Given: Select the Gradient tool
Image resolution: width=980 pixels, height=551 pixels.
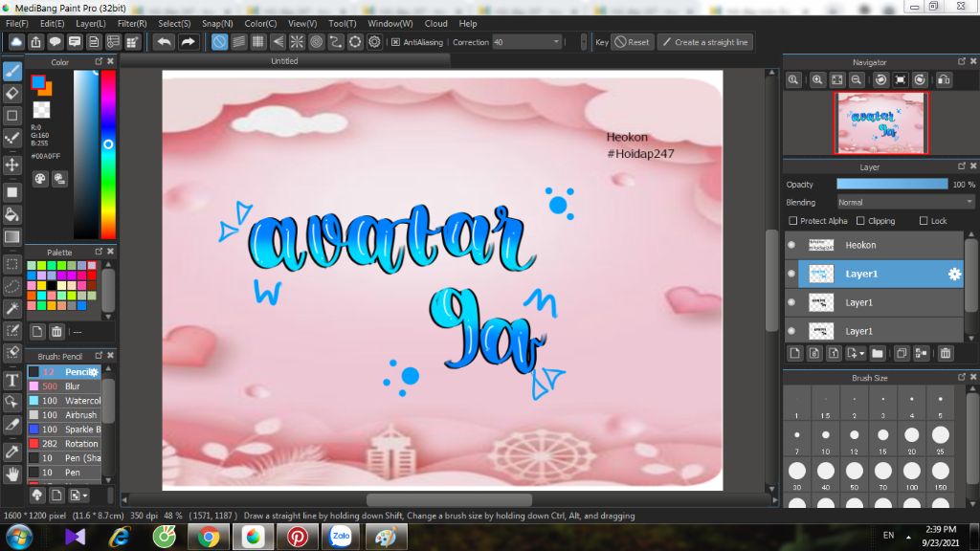Looking at the screenshot, I should (x=11, y=237).
